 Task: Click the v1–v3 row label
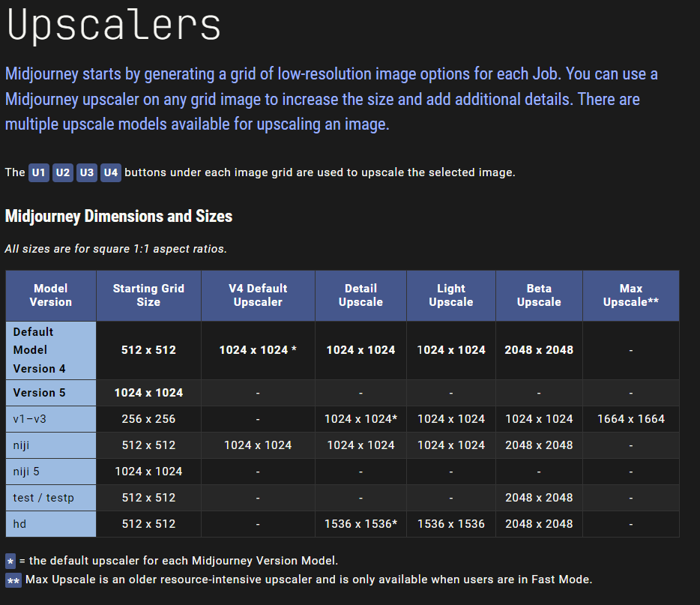point(51,419)
